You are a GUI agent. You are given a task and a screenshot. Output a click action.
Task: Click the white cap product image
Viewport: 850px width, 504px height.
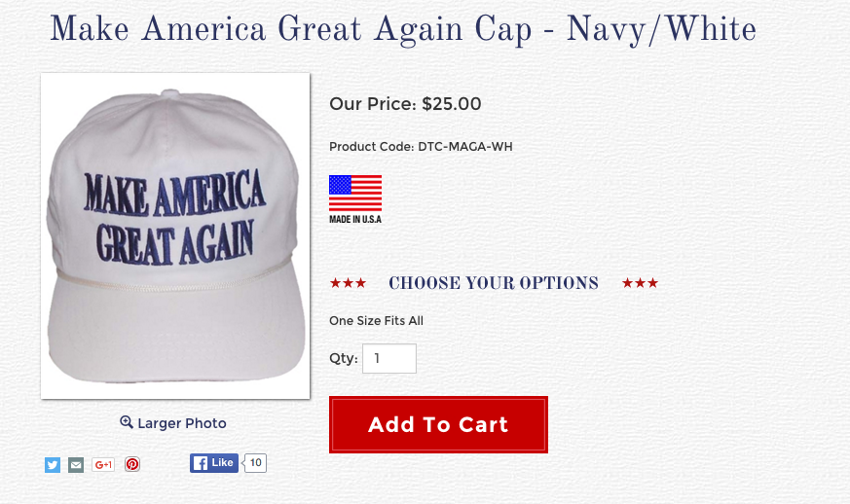[x=175, y=236]
